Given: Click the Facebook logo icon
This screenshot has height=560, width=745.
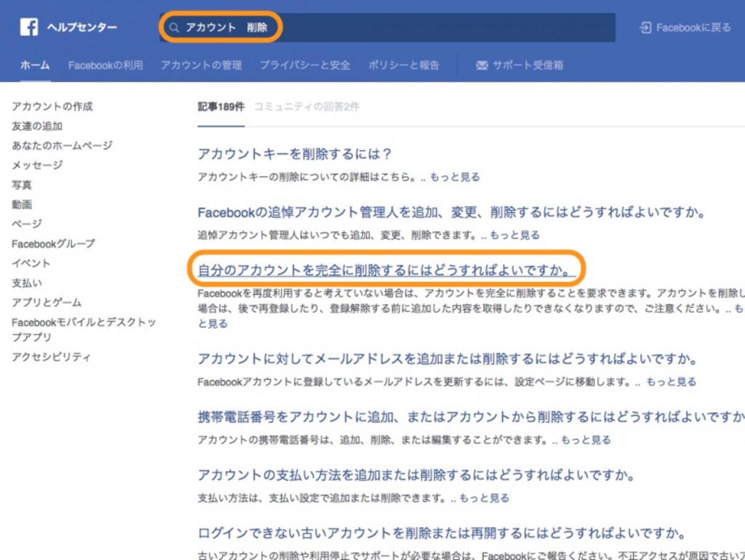Looking at the screenshot, I should 29,27.
